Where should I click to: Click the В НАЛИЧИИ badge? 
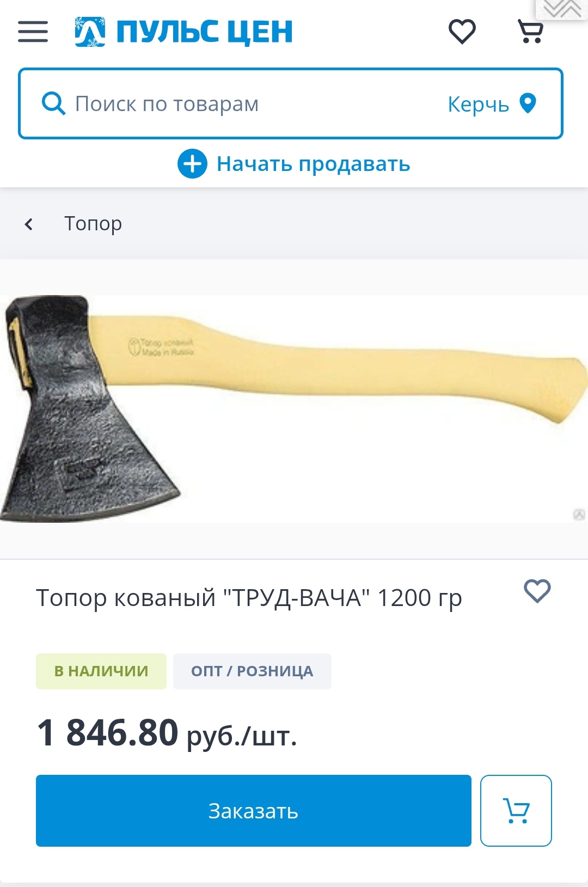point(101,671)
